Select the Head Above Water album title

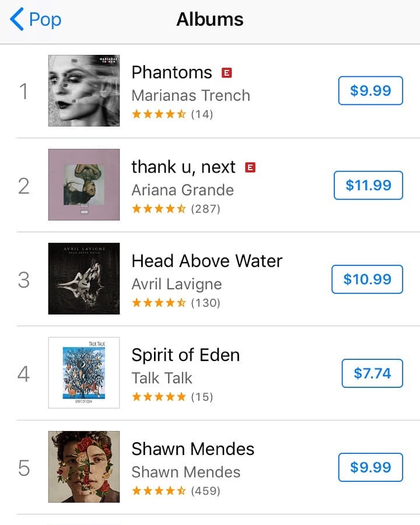click(x=206, y=261)
